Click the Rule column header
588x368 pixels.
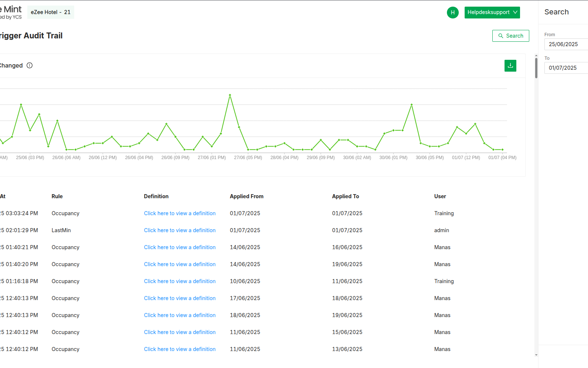point(57,196)
